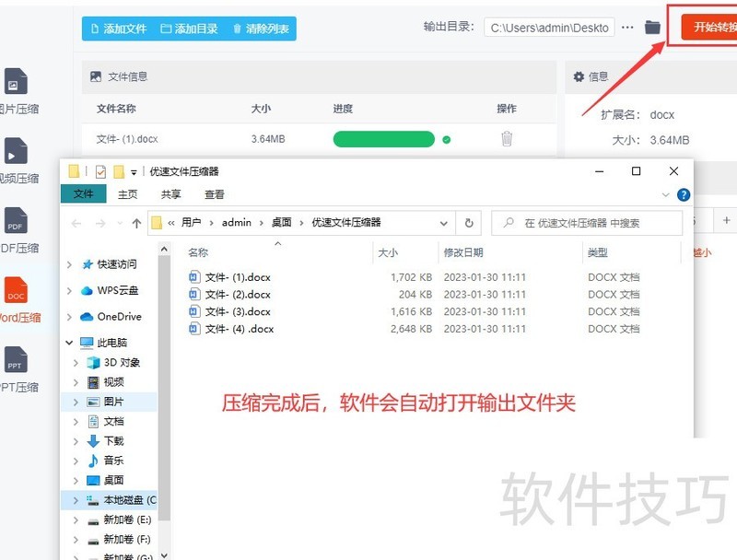The height and width of the screenshot is (560, 737).
Task: Open recent locations dropdown arrow
Action: pos(120,223)
